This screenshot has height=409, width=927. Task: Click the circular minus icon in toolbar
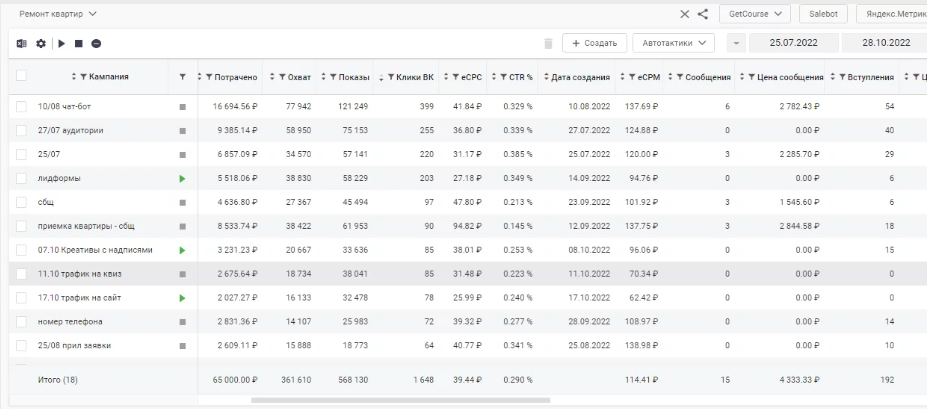(x=96, y=44)
